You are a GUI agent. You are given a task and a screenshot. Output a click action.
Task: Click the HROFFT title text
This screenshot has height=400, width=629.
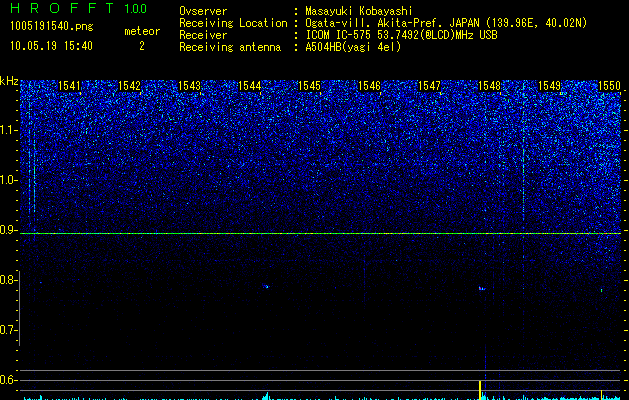[x=62, y=8]
